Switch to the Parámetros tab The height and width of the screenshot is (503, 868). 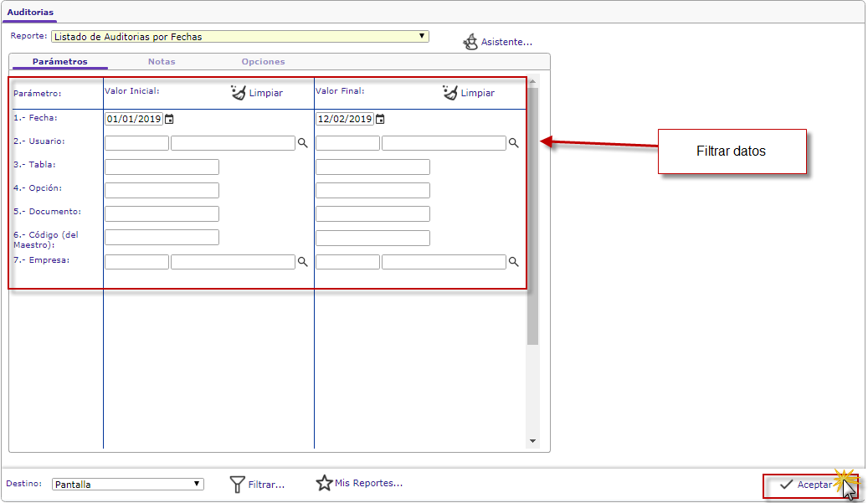click(x=59, y=61)
